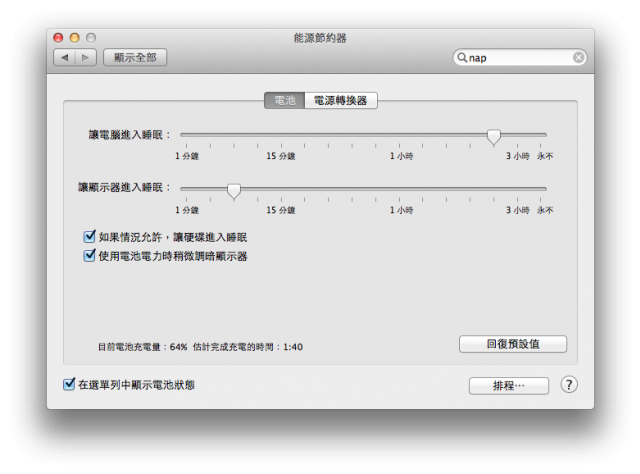Click the 能源節約器 window title
Screen dimensions: 640x474
coord(320,38)
